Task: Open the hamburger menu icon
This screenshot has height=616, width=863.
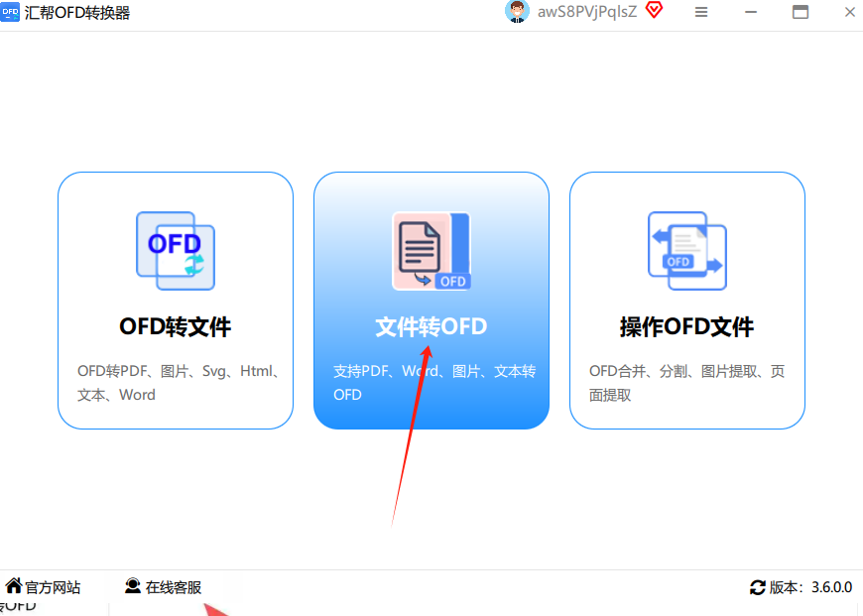Action: coord(701,12)
